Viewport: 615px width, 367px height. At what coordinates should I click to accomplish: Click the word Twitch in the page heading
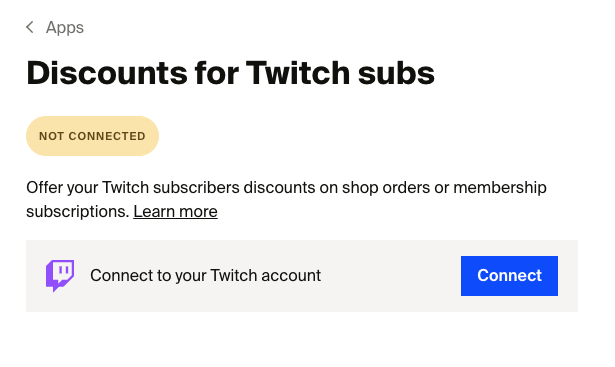click(298, 73)
